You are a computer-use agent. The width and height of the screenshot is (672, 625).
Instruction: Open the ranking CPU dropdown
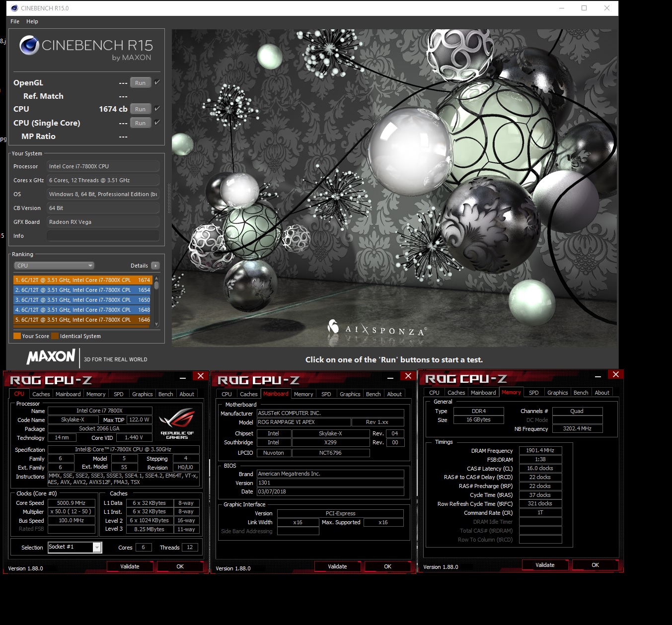click(x=54, y=266)
